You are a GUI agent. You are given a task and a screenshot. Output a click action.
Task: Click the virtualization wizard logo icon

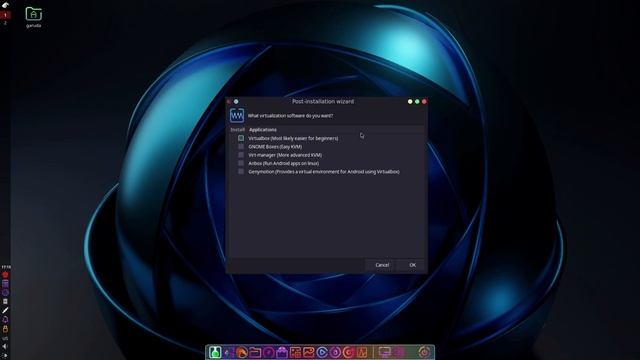click(x=237, y=116)
